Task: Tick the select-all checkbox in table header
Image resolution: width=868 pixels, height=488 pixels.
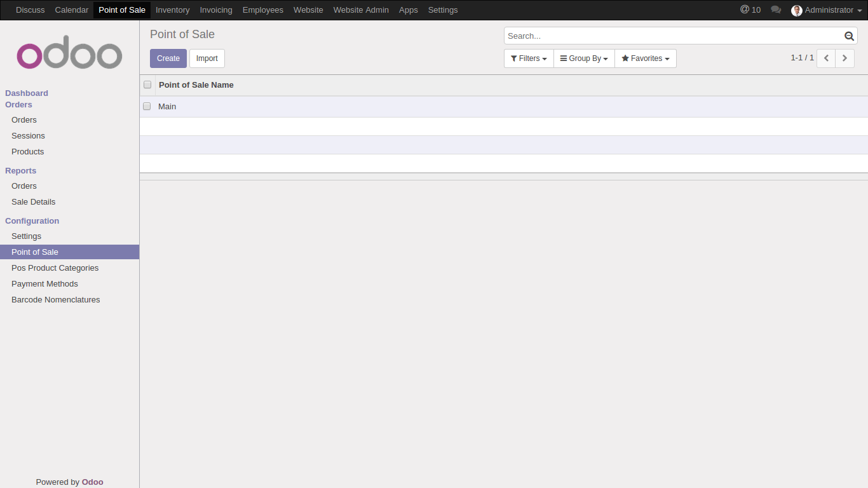Action: click(x=147, y=85)
